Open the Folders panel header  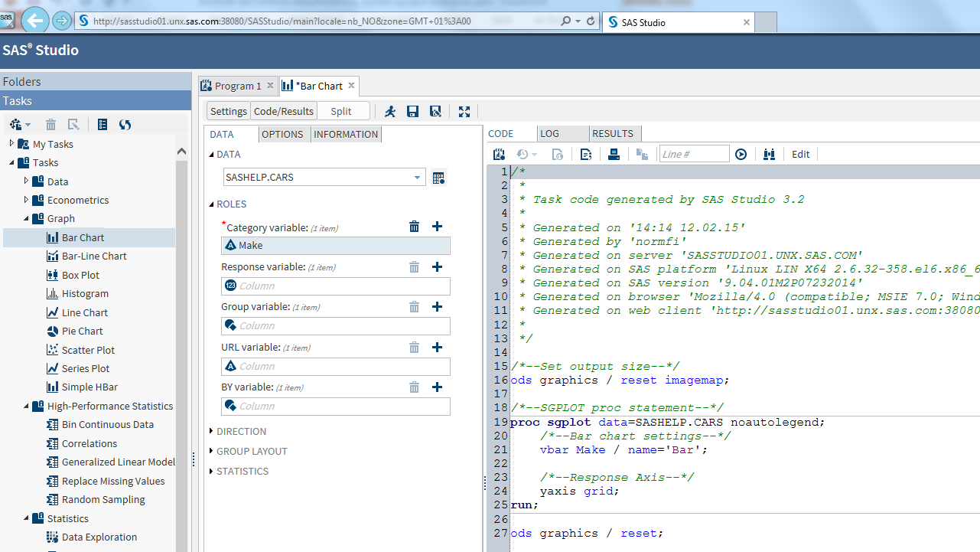[96, 81]
